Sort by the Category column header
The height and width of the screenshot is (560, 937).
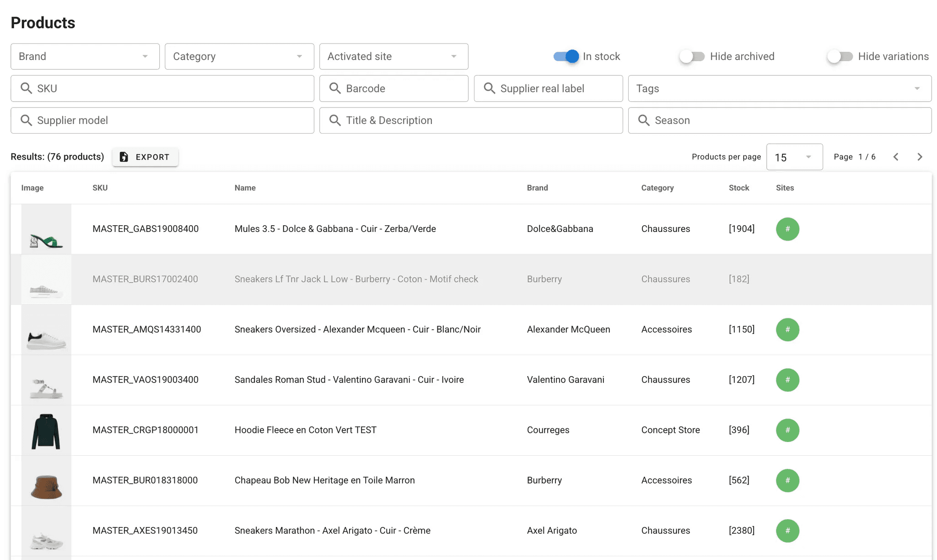[657, 188]
